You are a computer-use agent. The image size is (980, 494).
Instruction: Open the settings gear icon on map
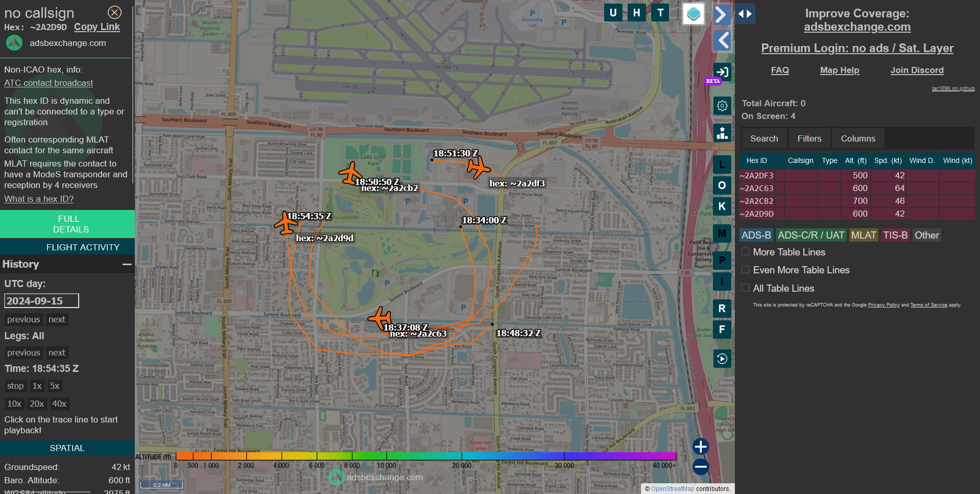tap(722, 106)
